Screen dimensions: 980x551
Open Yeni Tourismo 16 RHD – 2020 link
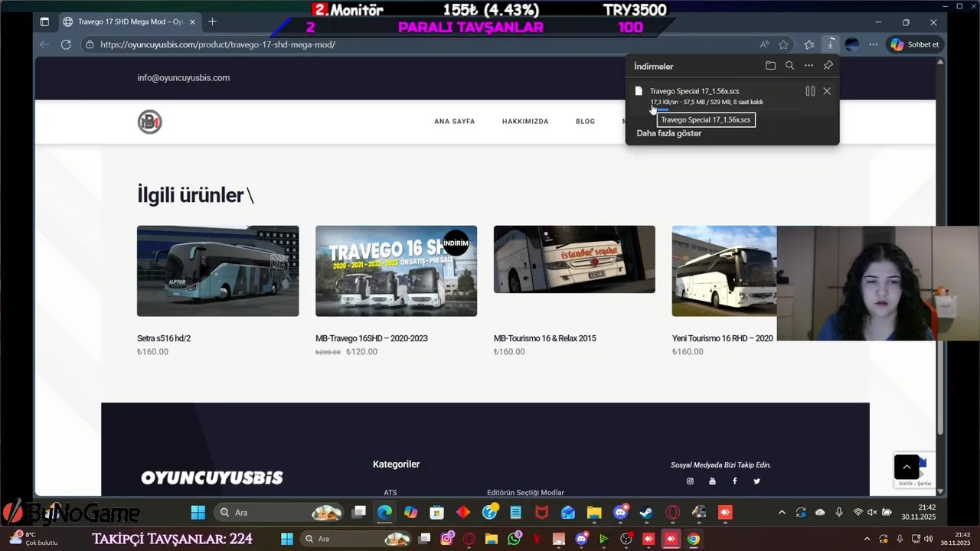pos(723,338)
